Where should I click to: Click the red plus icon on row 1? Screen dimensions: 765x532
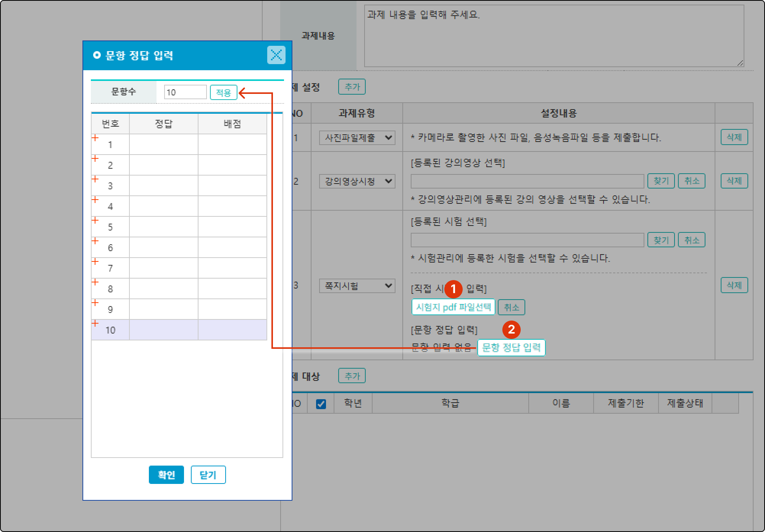95,138
